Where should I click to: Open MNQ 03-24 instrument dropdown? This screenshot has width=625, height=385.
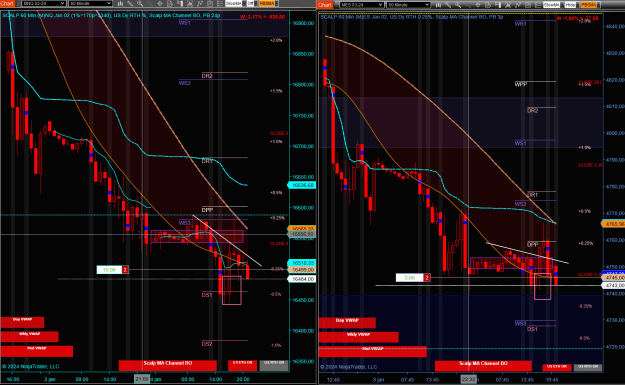(x=43, y=4)
